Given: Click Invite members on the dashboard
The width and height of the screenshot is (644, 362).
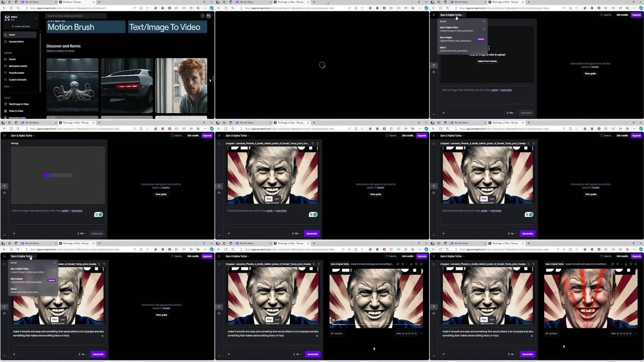Looking at the screenshot, I should [x=21, y=26].
